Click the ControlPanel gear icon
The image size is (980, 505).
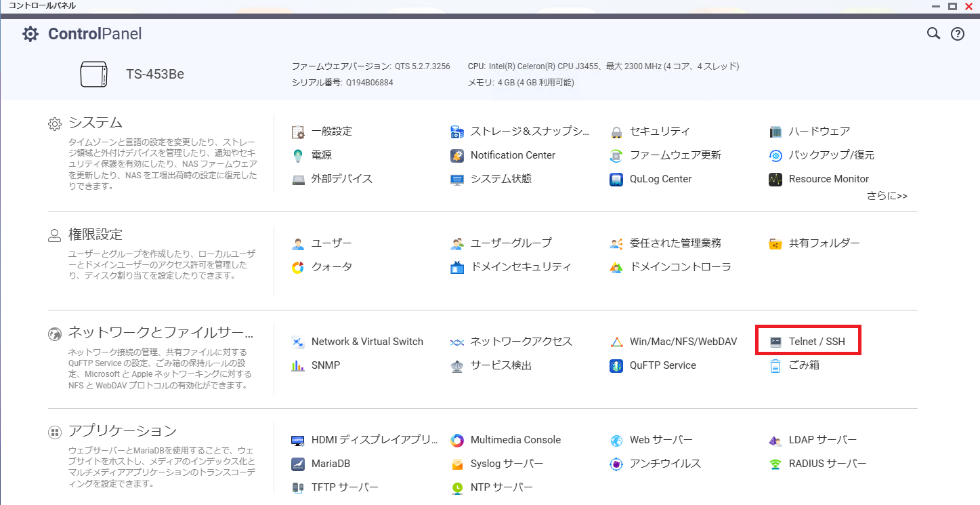coord(30,34)
